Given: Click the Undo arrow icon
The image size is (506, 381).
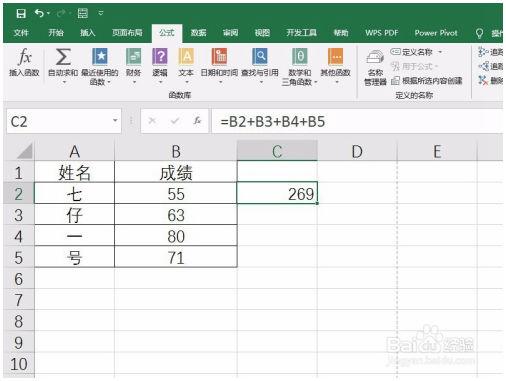Looking at the screenshot, I should 39,13.
